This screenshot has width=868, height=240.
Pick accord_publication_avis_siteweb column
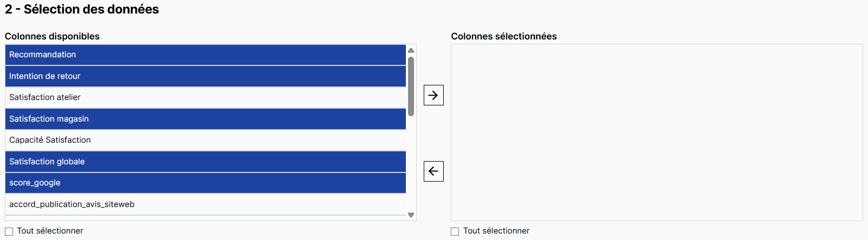[x=206, y=204]
